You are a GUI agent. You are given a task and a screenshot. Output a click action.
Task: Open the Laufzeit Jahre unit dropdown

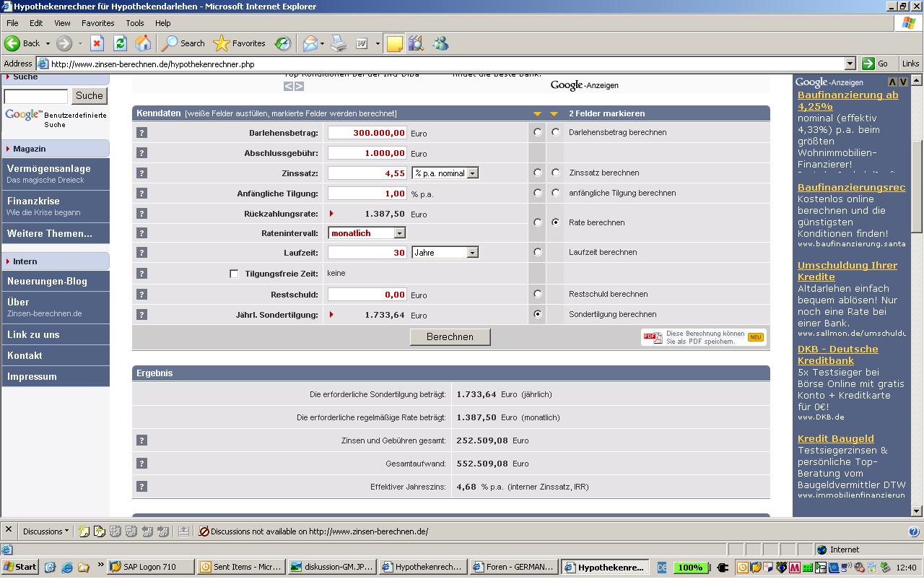pos(472,253)
